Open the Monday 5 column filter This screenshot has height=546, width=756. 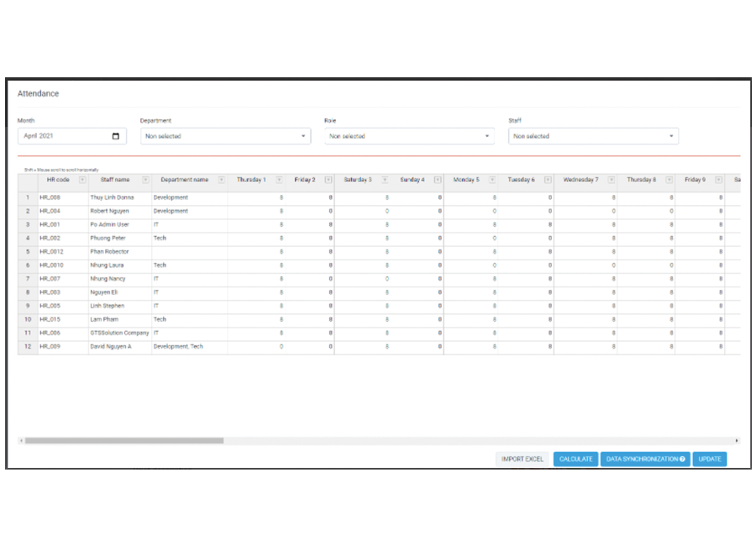(491, 180)
